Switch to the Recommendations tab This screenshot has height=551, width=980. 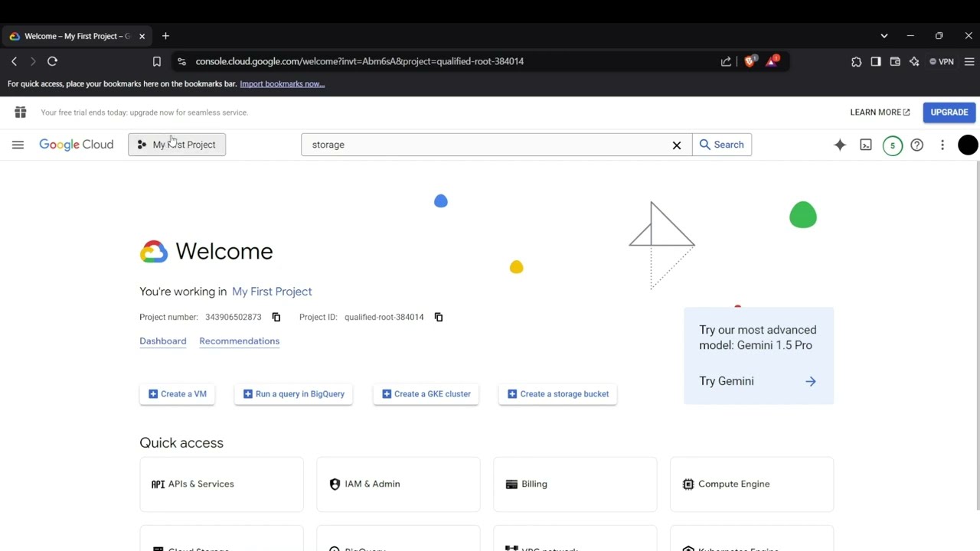240,341
